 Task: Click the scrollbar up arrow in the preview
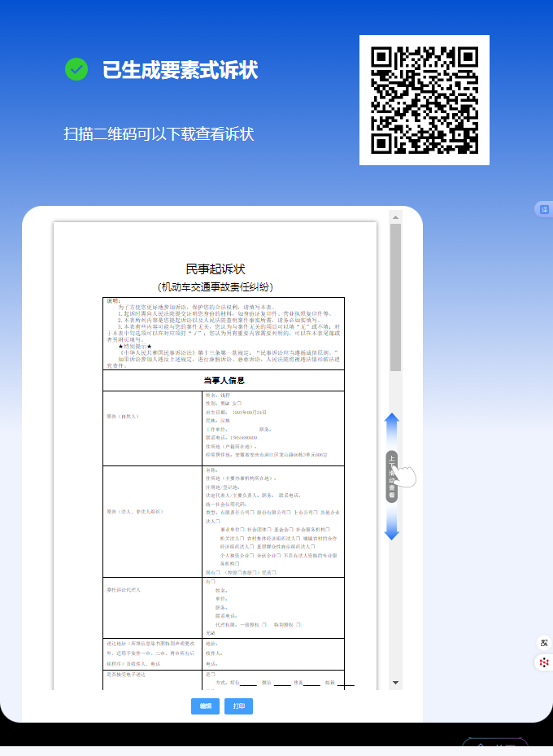pyautogui.click(x=395, y=217)
